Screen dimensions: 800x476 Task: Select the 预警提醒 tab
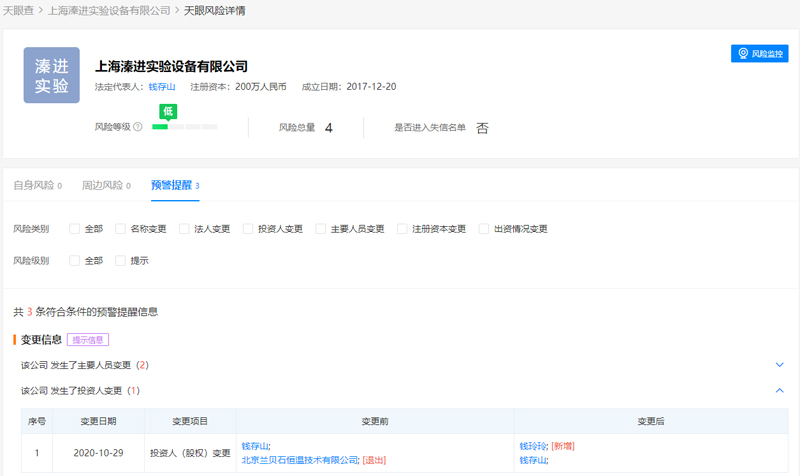coord(175,185)
